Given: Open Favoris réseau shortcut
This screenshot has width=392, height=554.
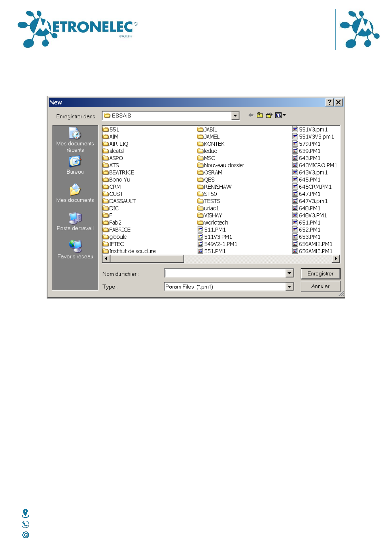Looking at the screenshot, I should pyautogui.click(x=75, y=250).
